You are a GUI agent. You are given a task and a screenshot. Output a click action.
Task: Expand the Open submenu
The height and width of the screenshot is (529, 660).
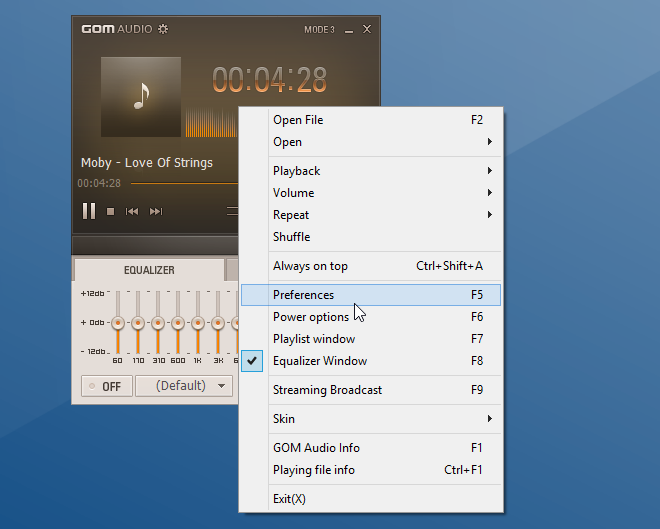(x=371, y=142)
